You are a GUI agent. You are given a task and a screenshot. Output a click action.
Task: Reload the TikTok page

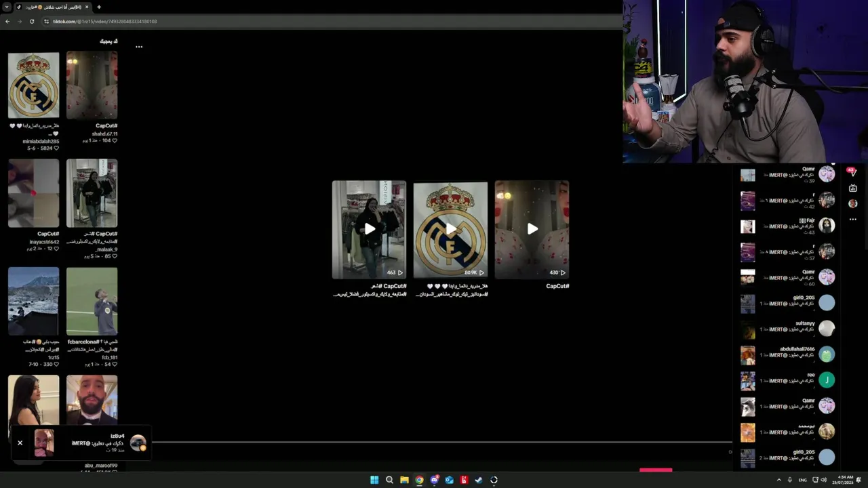point(32,21)
